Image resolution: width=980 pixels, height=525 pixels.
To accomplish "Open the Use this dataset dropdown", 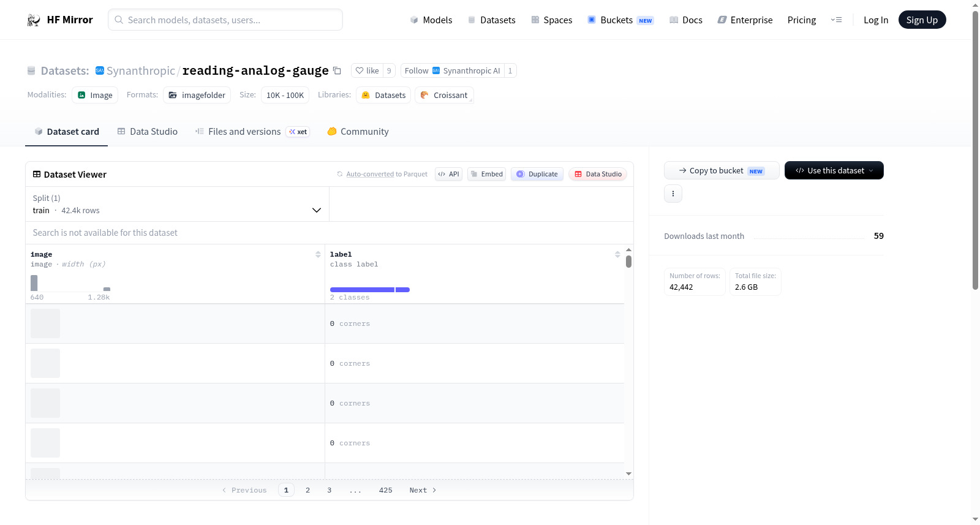I will 834,170.
